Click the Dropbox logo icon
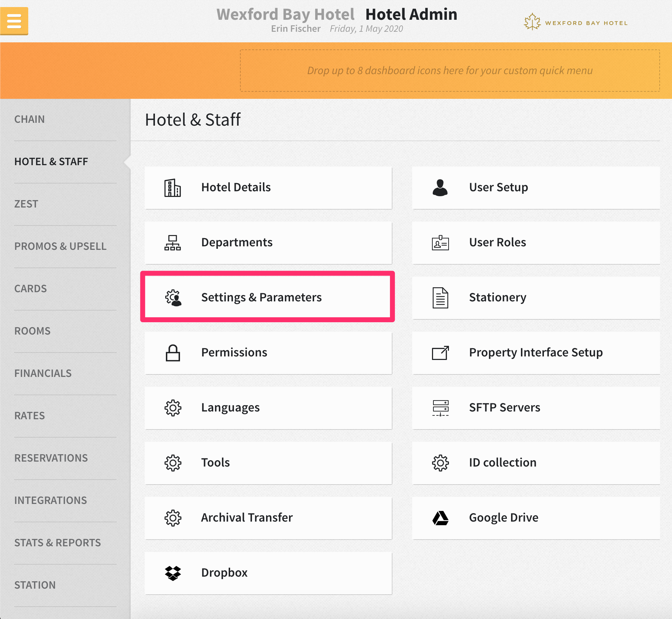The width and height of the screenshot is (672, 619). [173, 573]
